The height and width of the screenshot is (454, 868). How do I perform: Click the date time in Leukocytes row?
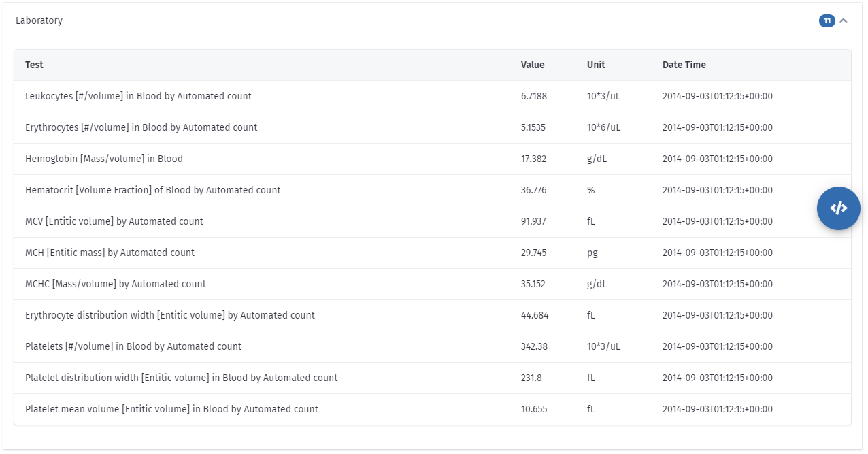[718, 96]
